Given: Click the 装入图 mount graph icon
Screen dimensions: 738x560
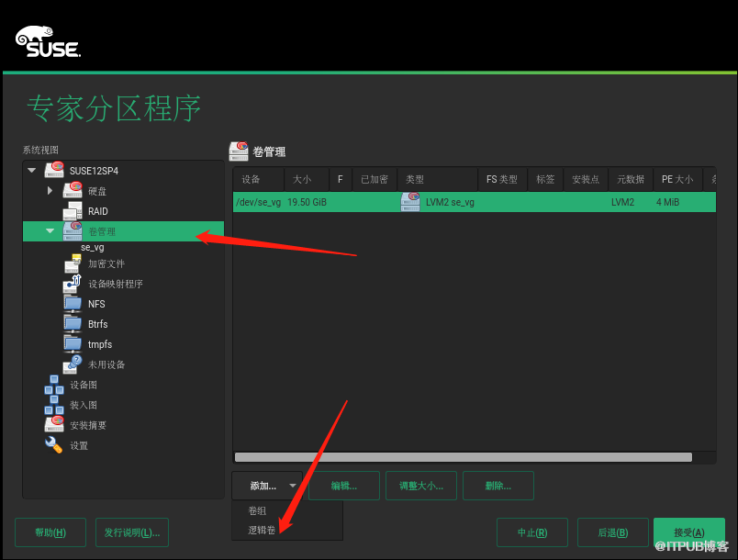Looking at the screenshot, I should tap(54, 405).
